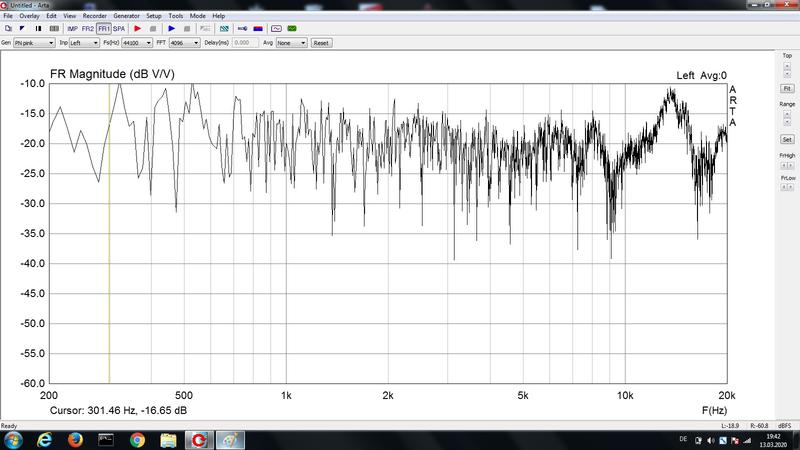This screenshot has width=800, height=450.
Task: Click the red Record start icon
Action: coord(138,29)
